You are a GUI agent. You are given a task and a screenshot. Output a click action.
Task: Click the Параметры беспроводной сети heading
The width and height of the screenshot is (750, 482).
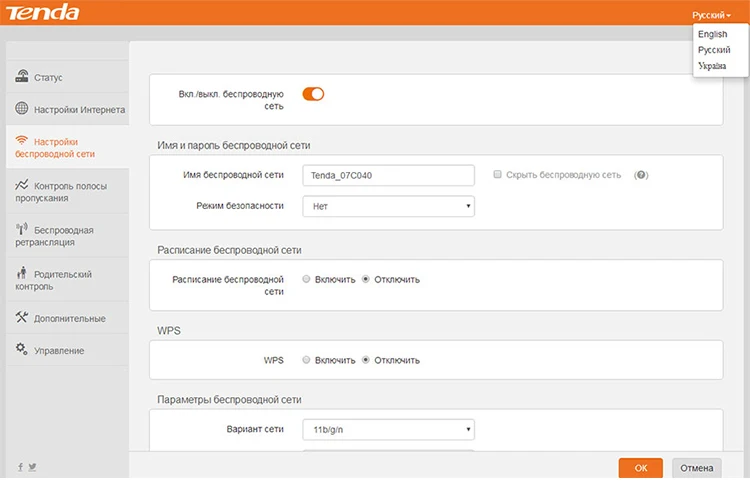click(229, 400)
